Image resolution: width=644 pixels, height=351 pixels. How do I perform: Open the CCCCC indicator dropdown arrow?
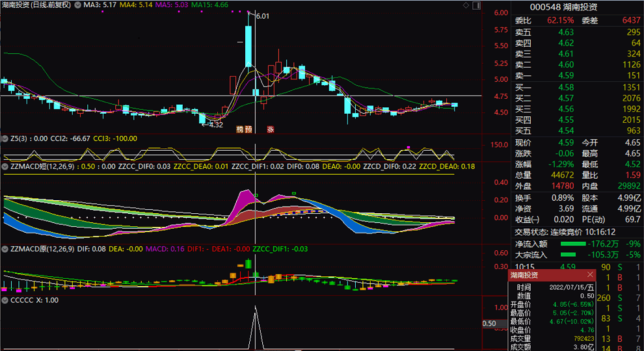click(5, 300)
